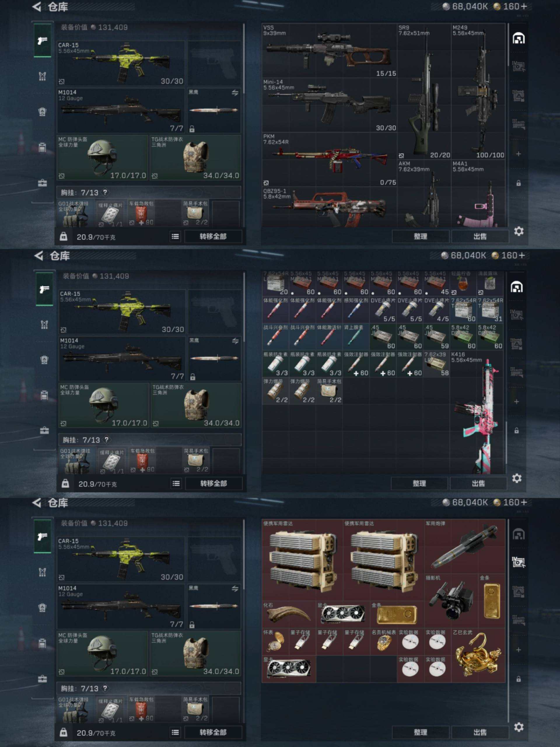
Task: Toggle the padlock on the M1014 beside the collectibles
Action: [x=192, y=625]
